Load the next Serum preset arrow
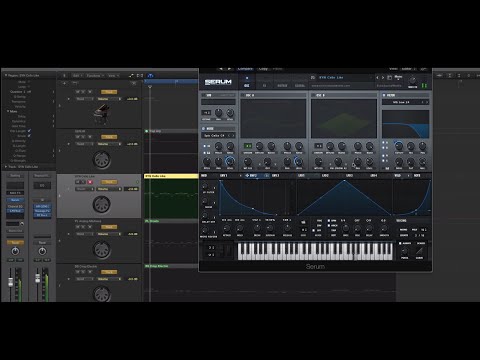This screenshot has height=360, width=480. tap(383, 77)
